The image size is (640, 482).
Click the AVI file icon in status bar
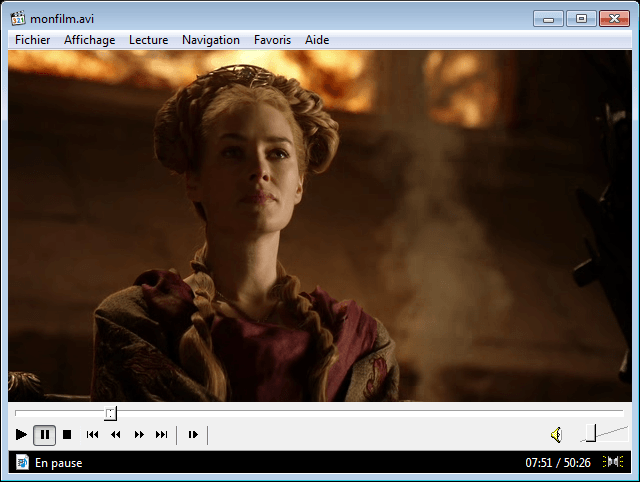click(x=21, y=462)
